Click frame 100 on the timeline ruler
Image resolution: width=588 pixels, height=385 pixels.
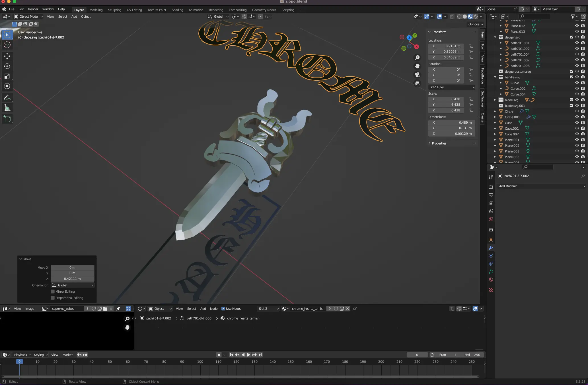pyautogui.click(x=200, y=362)
